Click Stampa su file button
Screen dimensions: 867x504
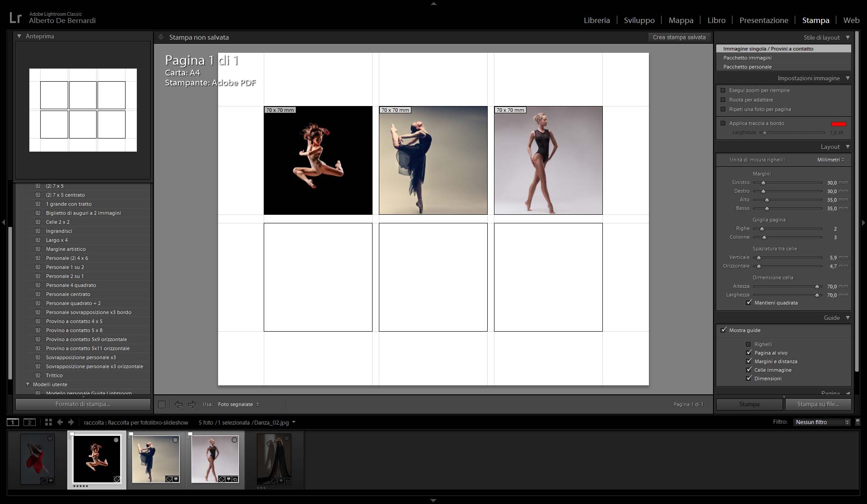point(818,404)
